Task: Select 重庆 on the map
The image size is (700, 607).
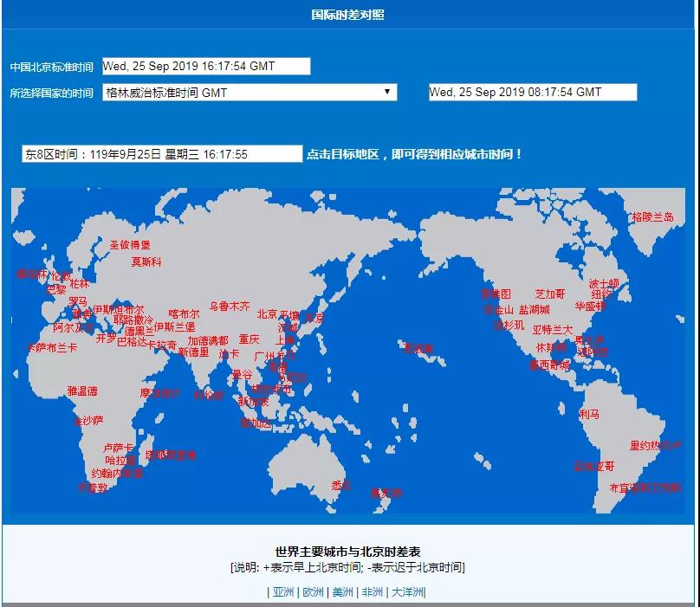Action: point(250,339)
